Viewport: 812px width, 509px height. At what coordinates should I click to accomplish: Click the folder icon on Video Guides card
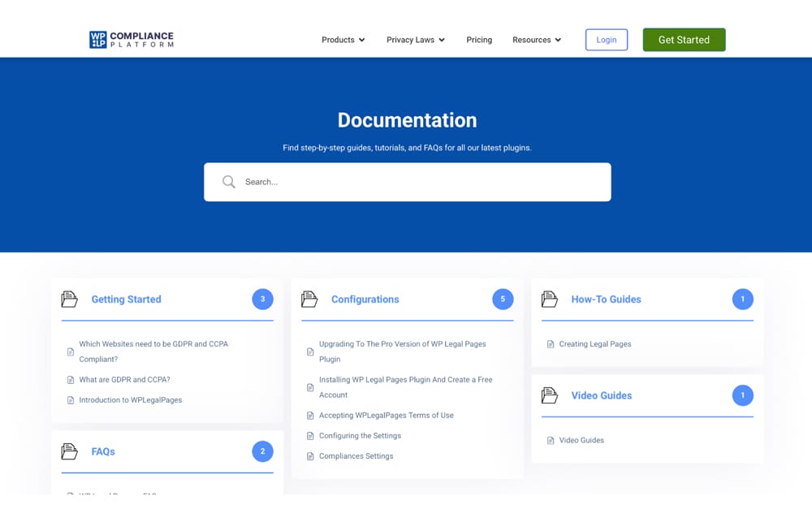click(549, 395)
